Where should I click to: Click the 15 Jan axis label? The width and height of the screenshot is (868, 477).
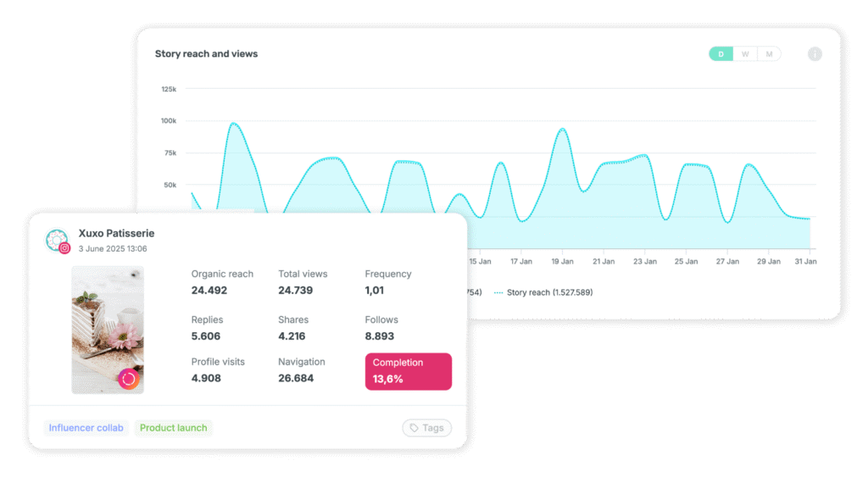click(x=480, y=261)
